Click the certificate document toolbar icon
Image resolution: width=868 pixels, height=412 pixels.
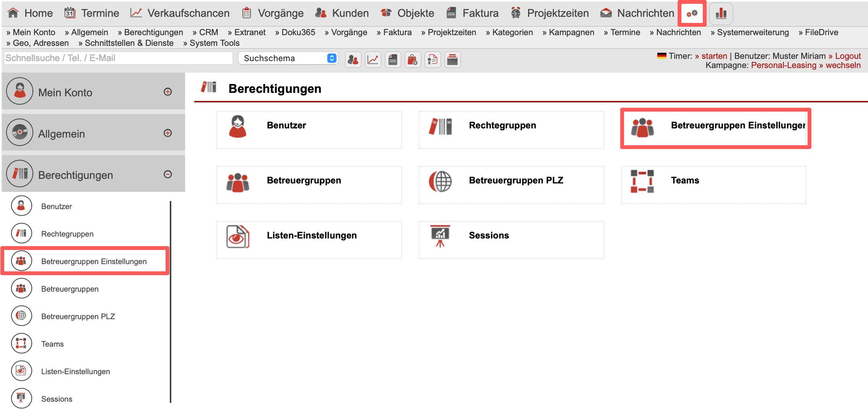pyautogui.click(x=432, y=60)
